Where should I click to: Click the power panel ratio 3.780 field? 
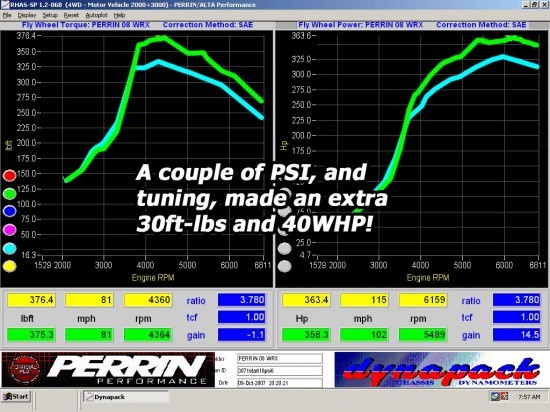coord(517,300)
